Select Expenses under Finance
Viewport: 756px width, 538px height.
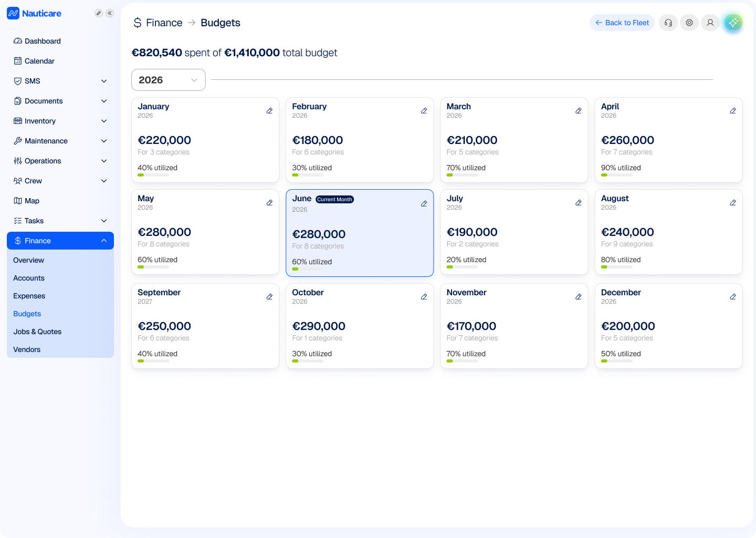point(29,296)
